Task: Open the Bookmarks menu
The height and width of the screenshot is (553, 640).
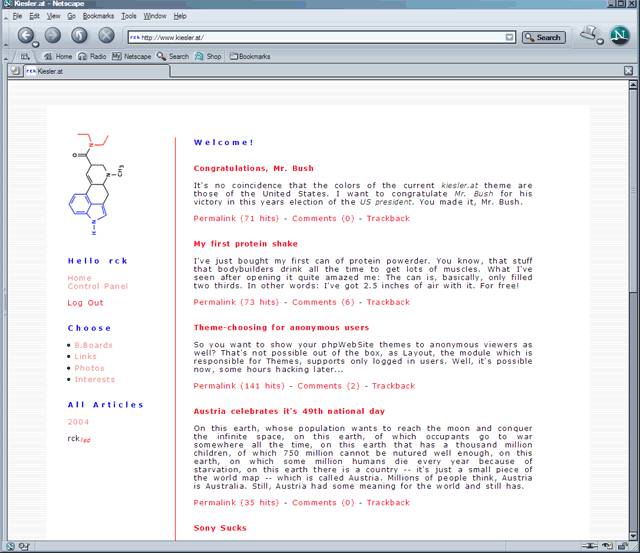Action: click(x=98, y=17)
